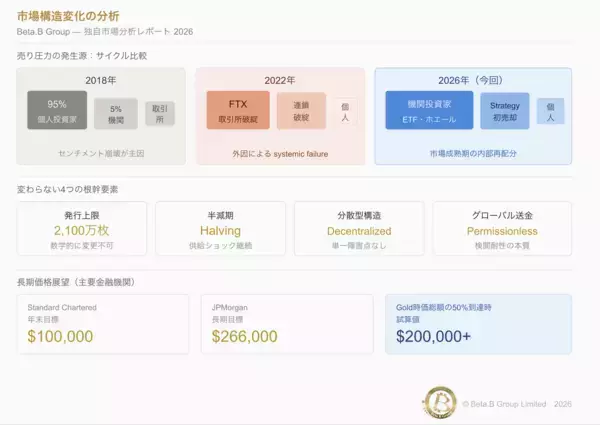The width and height of the screenshot is (600, 425).
Task: Click the Decentralized value text
Action: coord(359,231)
